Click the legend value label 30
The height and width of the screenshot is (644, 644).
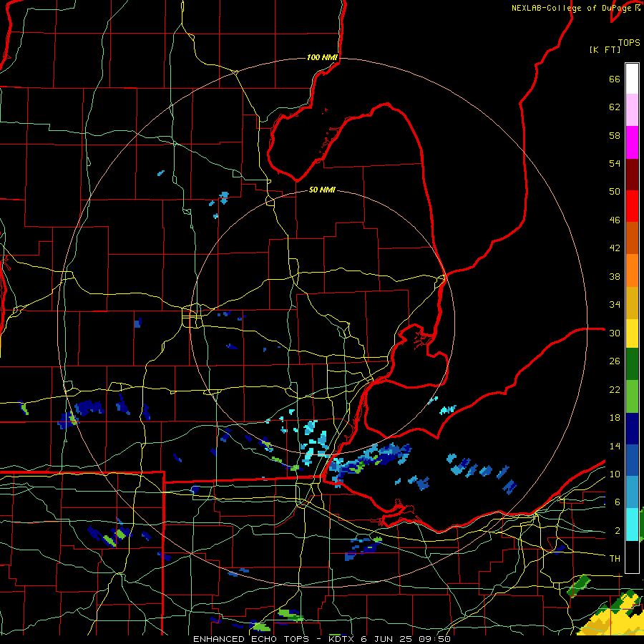click(x=615, y=333)
